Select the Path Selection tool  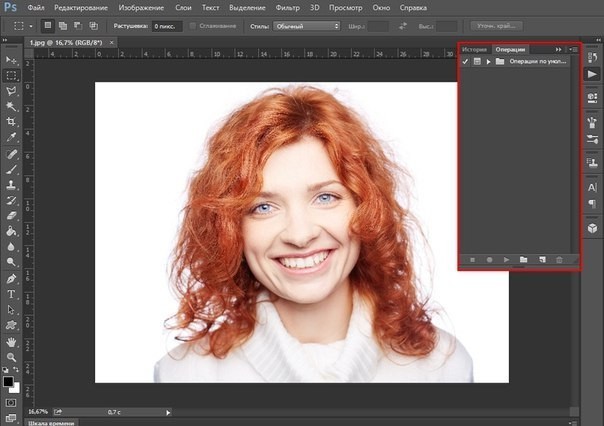click(x=11, y=310)
